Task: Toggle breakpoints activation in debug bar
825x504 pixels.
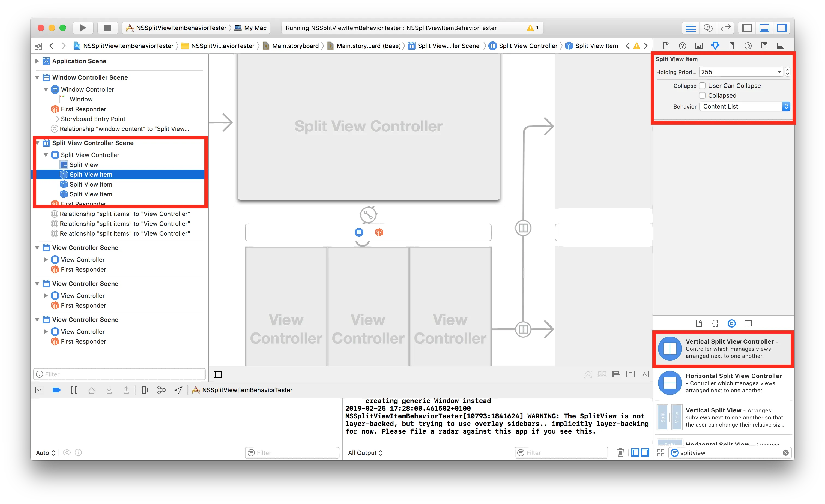Action: (56, 390)
